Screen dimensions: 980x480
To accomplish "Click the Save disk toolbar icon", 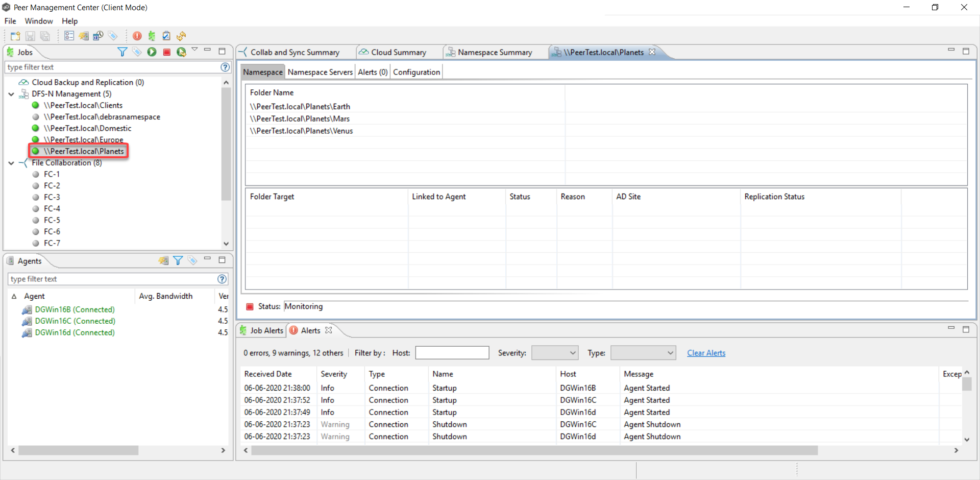I will point(30,36).
